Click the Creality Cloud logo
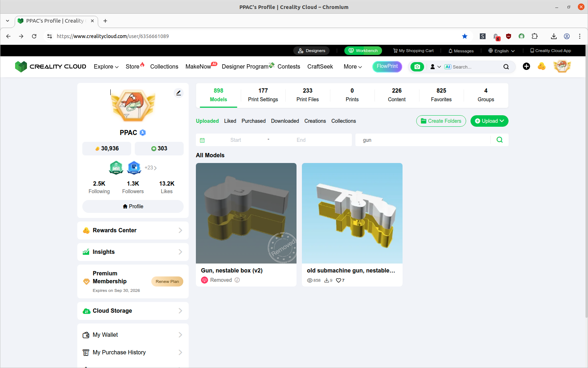The width and height of the screenshot is (588, 368). (51, 66)
